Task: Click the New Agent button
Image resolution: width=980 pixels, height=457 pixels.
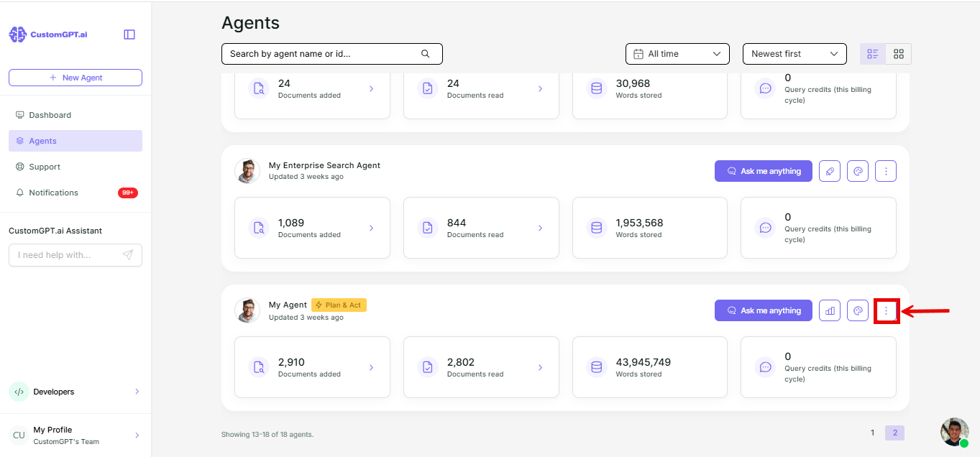Action: click(x=75, y=78)
